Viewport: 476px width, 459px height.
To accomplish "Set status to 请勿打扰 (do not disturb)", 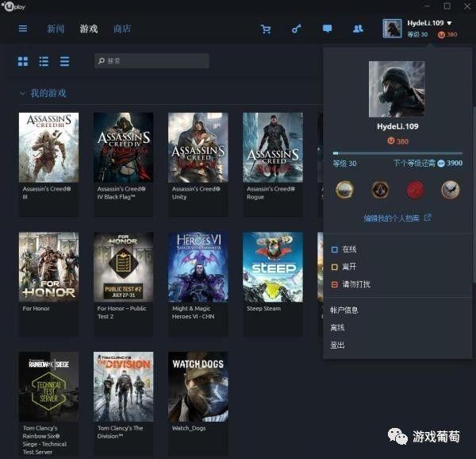I will click(x=351, y=284).
